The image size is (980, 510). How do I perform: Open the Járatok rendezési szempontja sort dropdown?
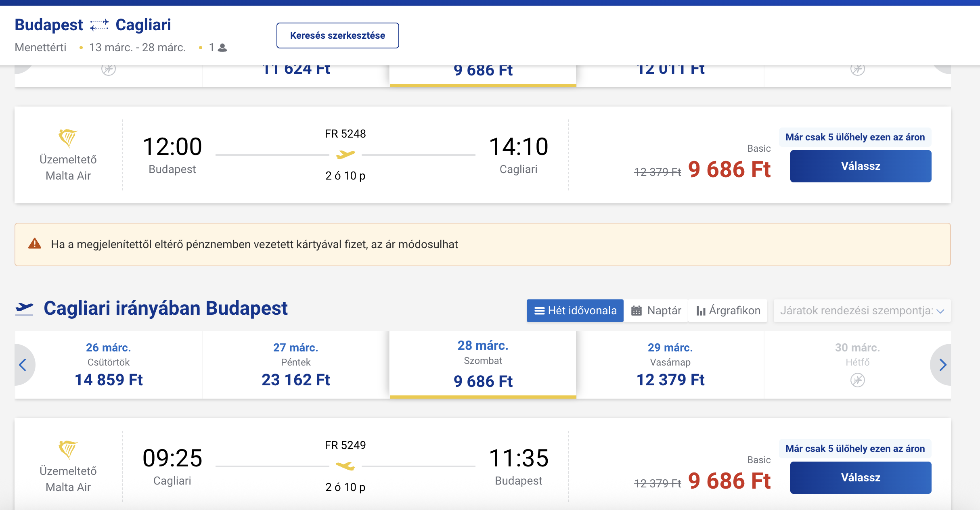(x=862, y=311)
